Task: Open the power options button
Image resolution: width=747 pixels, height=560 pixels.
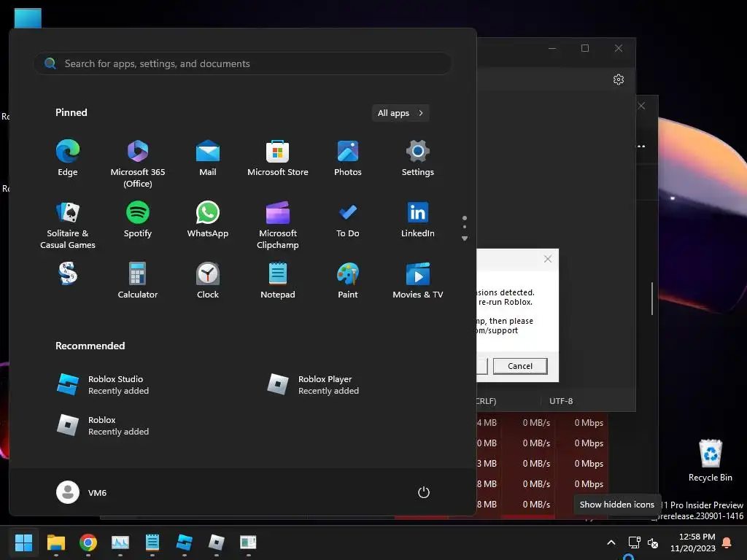Action: pos(424,492)
